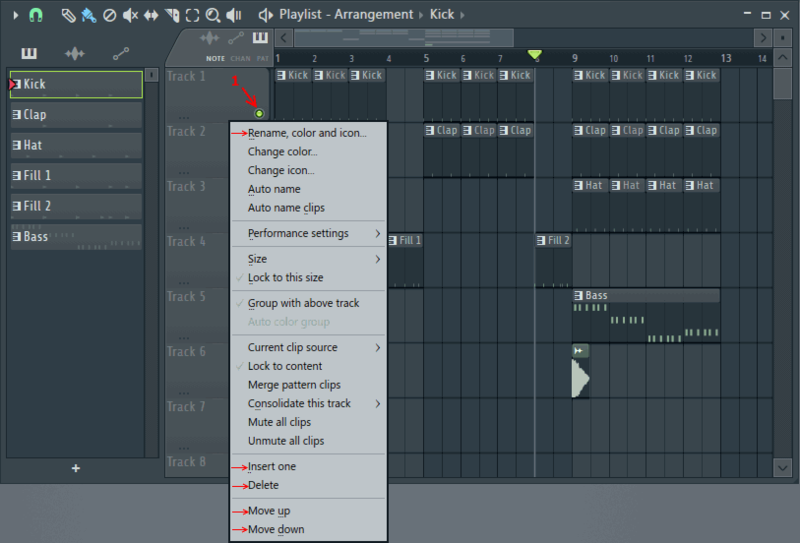Toggle Lock to content option
The width and height of the screenshot is (800, 543).
coord(308,366)
